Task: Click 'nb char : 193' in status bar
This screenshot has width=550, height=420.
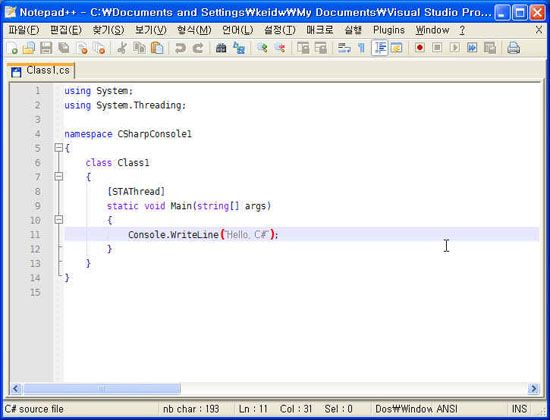Action: tap(191, 409)
